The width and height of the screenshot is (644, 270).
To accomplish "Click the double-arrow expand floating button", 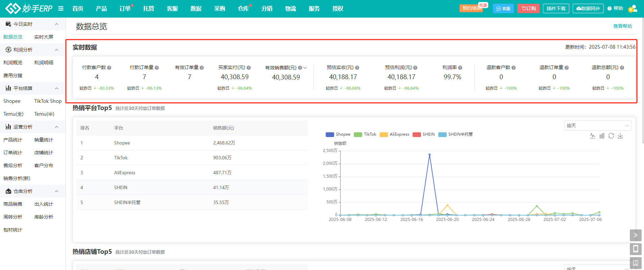I will tap(636, 235).
